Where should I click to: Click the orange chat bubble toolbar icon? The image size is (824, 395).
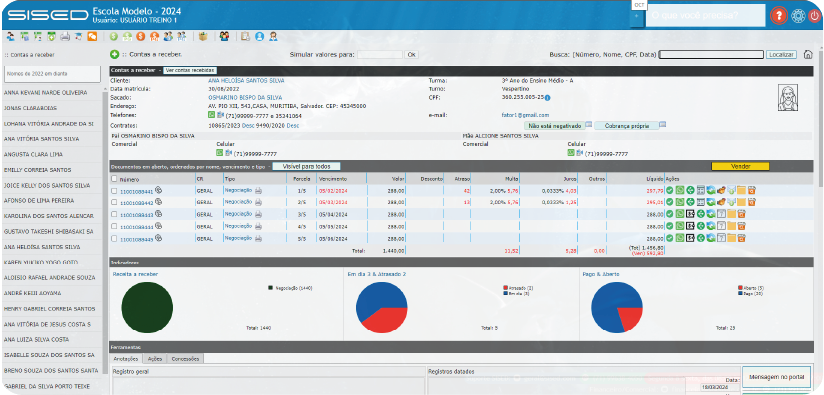click(92, 37)
